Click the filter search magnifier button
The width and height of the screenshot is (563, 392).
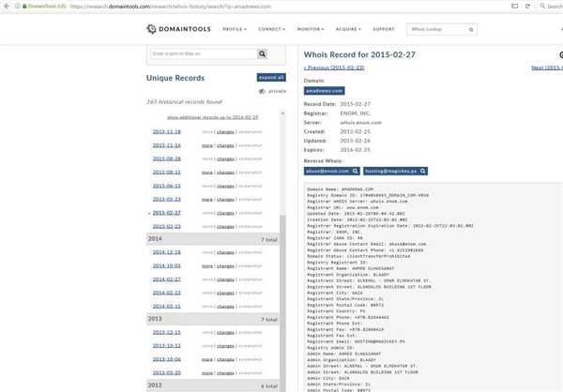click(262, 53)
